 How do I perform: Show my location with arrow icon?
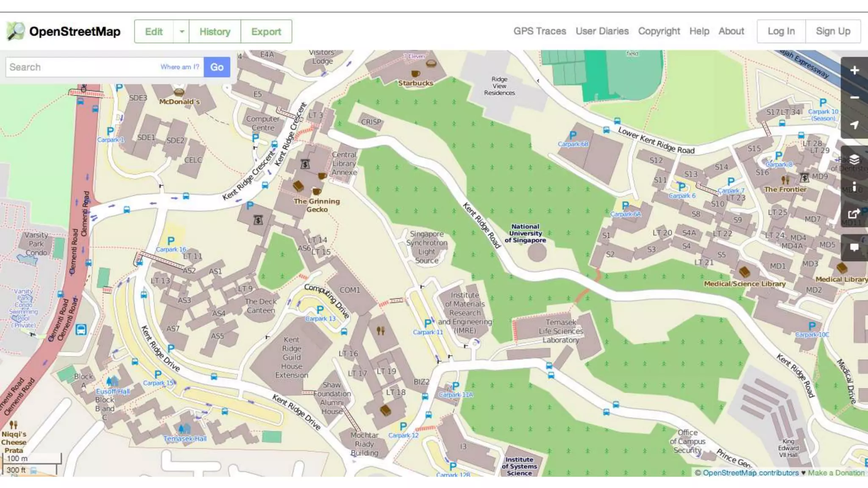pyautogui.click(x=854, y=125)
